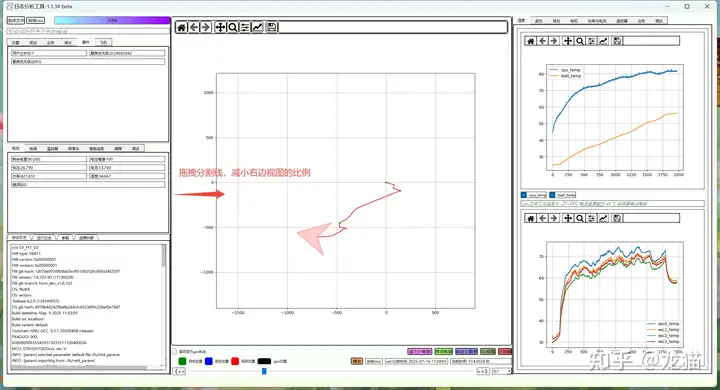Switch to 事件 tab in top-left panel

(85, 42)
